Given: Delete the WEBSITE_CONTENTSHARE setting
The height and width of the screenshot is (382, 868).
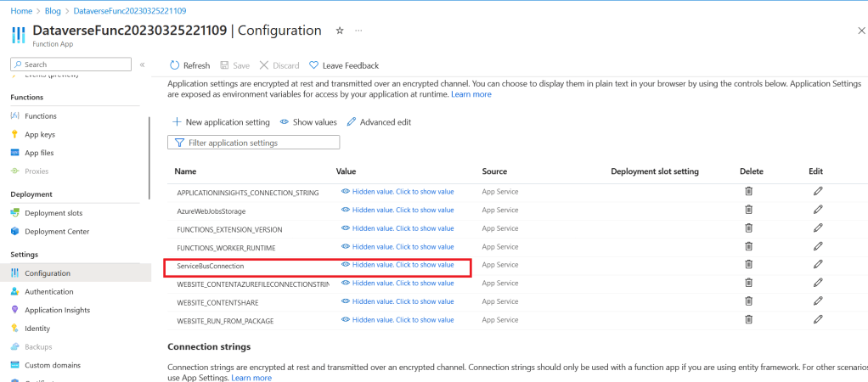Looking at the screenshot, I should click(x=748, y=301).
